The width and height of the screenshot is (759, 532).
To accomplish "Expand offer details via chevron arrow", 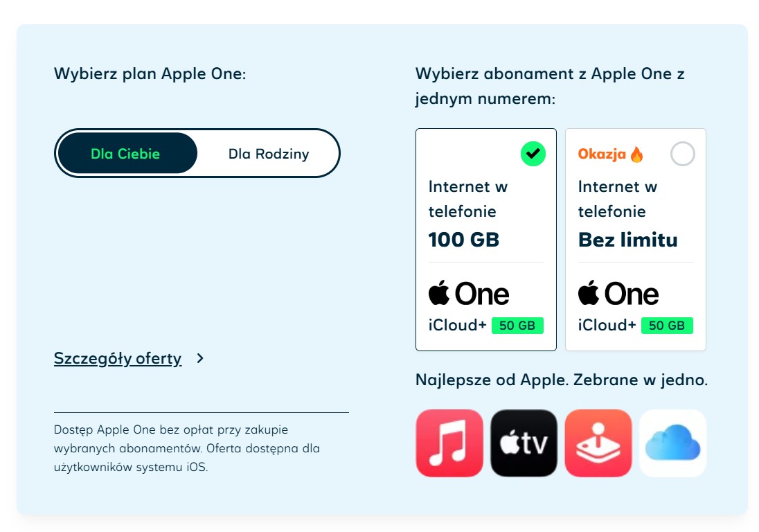I will click(200, 359).
